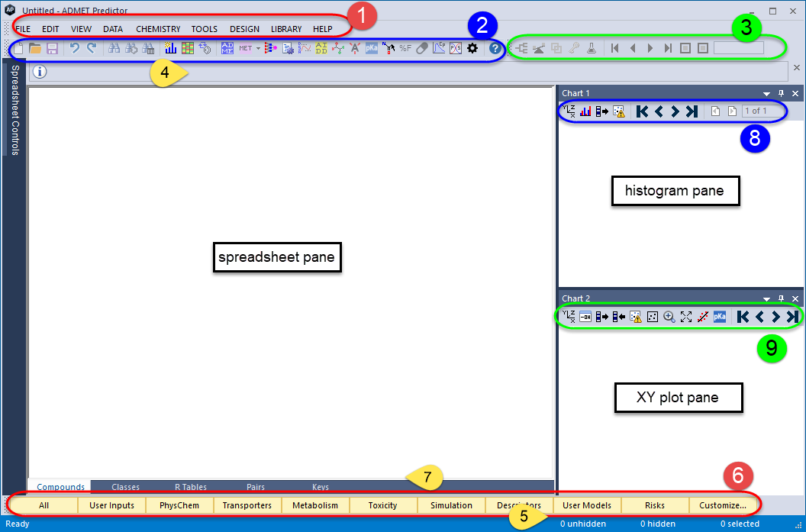Click the %F bioavailability icon

[x=405, y=48]
